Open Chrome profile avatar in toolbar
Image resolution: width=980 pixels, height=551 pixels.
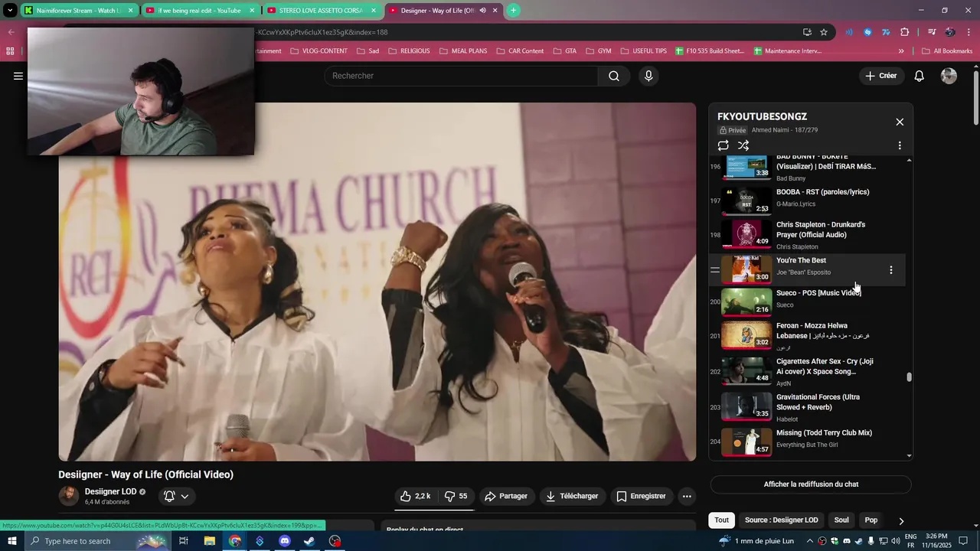949,32
